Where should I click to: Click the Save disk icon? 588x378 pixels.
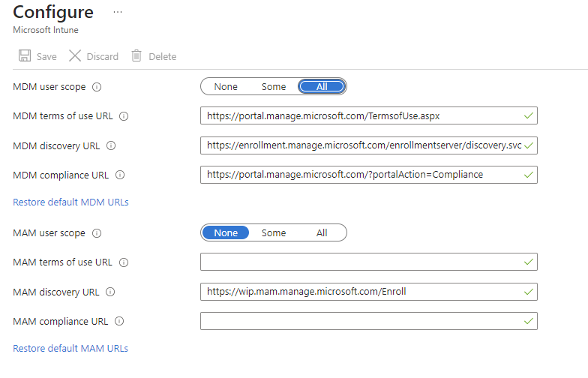(24, 56)
